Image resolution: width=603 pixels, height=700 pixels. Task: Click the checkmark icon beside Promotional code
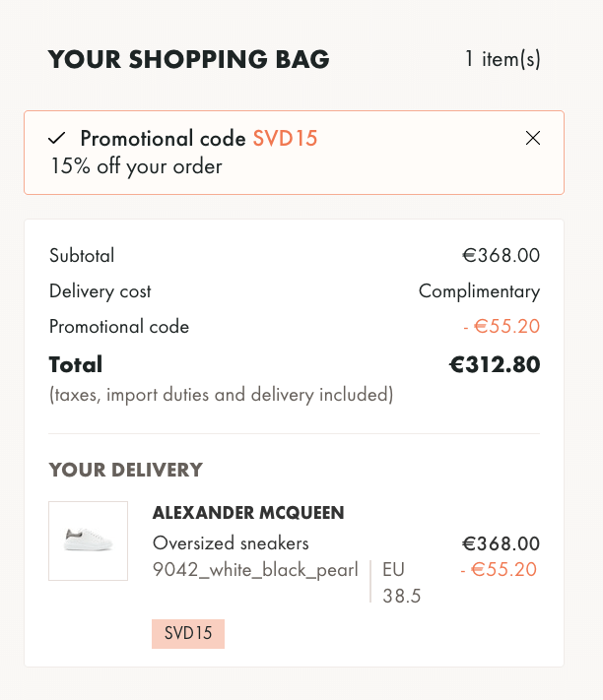[x=57, y=138]
